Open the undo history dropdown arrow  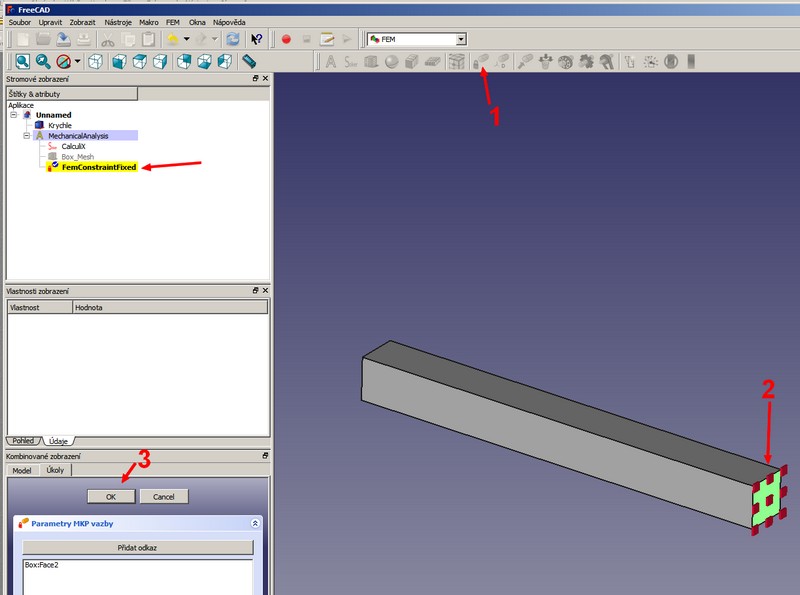tap(187, 39)
